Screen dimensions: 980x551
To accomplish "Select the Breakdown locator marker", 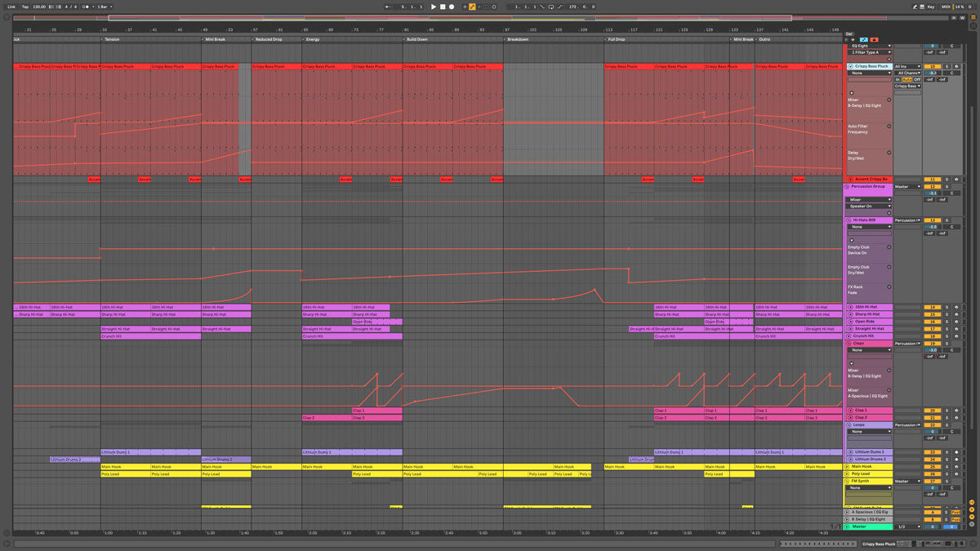I will [518, 39].
